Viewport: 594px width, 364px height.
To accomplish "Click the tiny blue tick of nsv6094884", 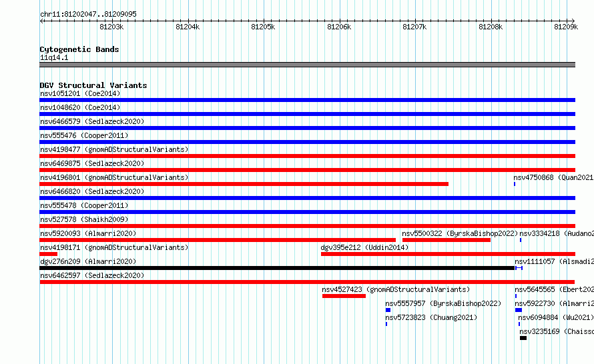I will tap(519, 324).
